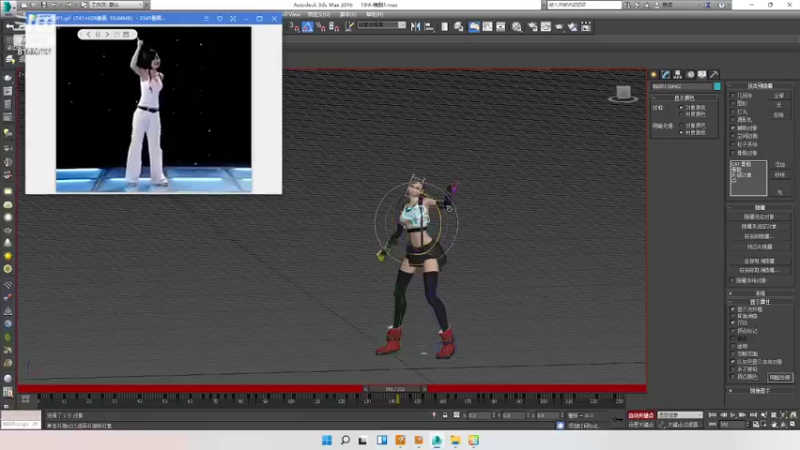This screenshot has height=450, width=800.
Task: Go to the end frame
Action: pyautogui.click(x=753, y=415)
